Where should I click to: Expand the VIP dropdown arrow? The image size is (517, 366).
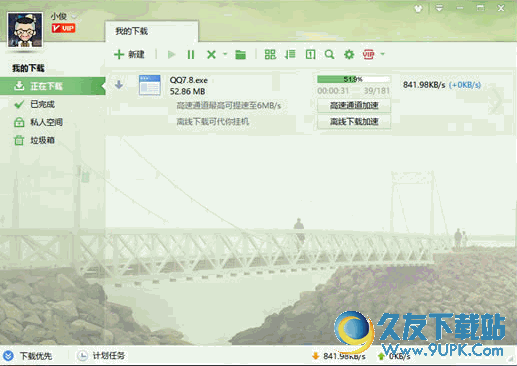383,54
